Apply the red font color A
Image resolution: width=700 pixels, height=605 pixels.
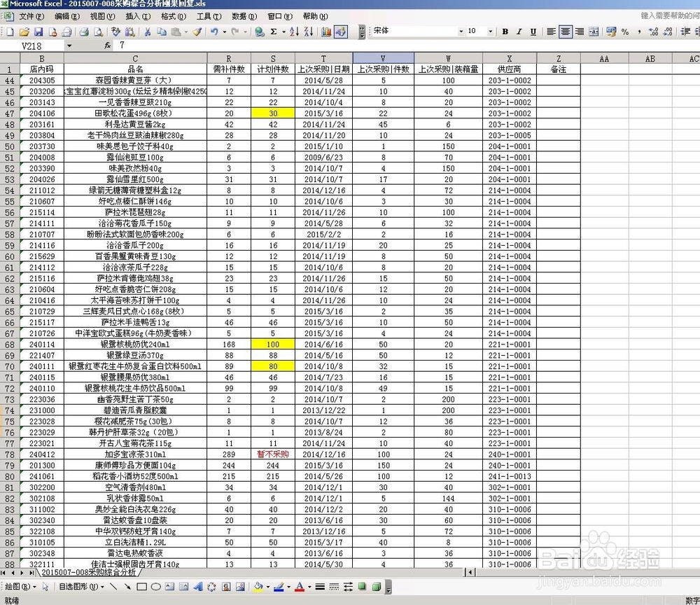(300, 587)
